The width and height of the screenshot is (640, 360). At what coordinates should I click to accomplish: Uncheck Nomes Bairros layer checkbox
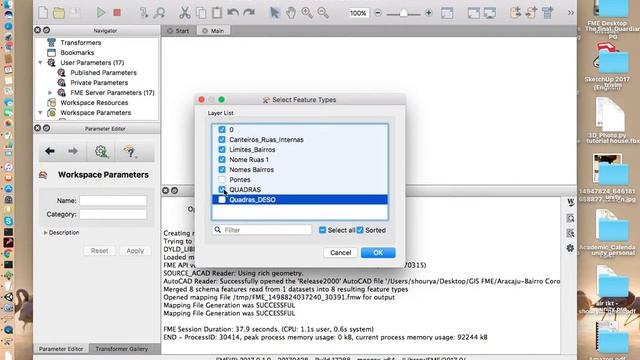coord(222,169)
